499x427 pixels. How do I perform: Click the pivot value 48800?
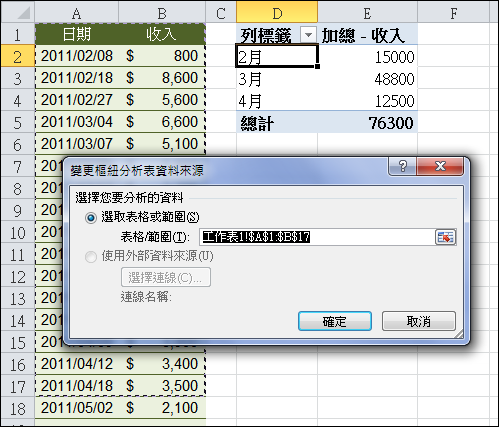(367, 79)
